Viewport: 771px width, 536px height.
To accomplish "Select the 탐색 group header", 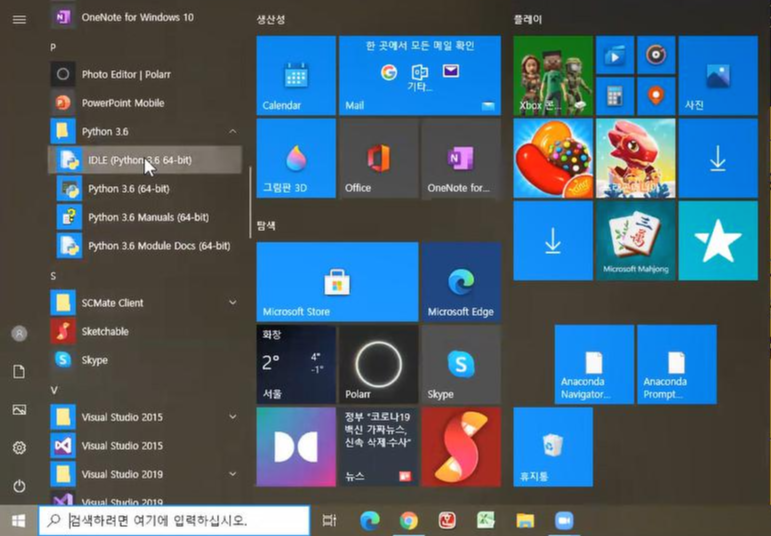I will (266, 226).
